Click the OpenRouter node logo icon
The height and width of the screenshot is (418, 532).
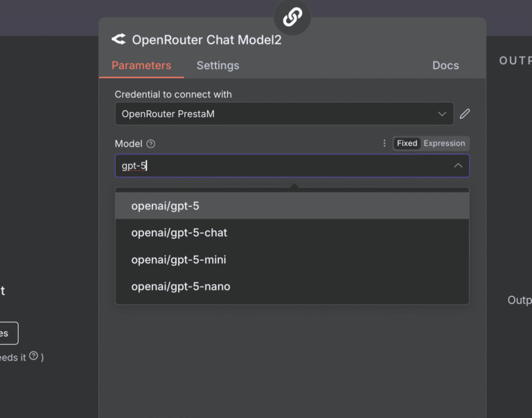coord(118,39)
